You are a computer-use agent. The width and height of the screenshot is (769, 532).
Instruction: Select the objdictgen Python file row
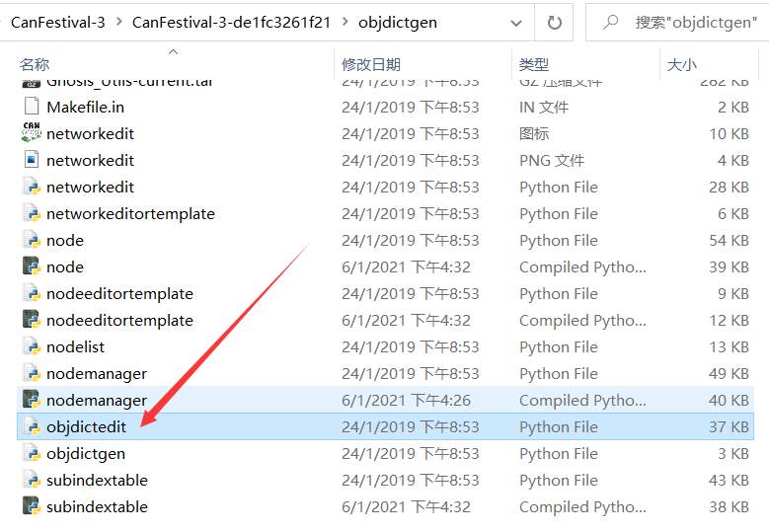click(x=385, y=453)
